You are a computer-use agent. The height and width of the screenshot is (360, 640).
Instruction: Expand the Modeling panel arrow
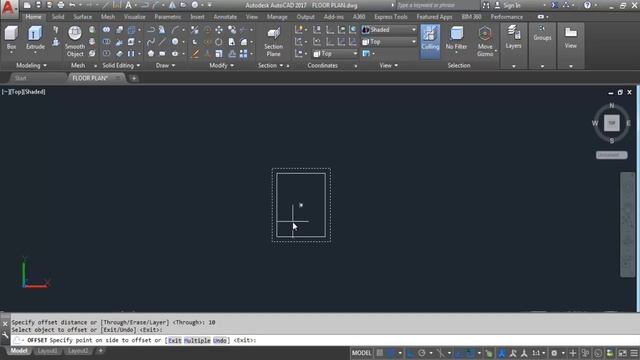click(x=45, y=66)
